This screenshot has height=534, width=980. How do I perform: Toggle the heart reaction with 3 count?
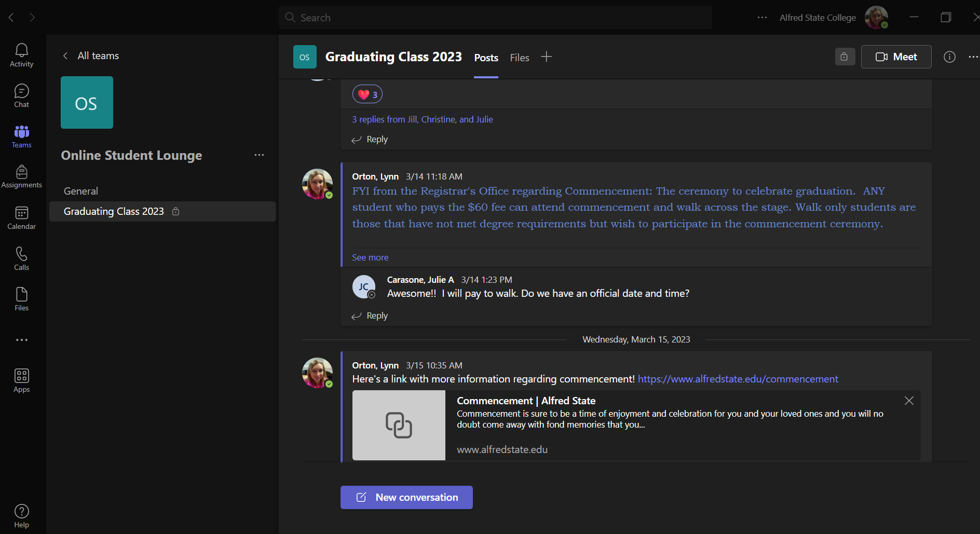(367, 94)
